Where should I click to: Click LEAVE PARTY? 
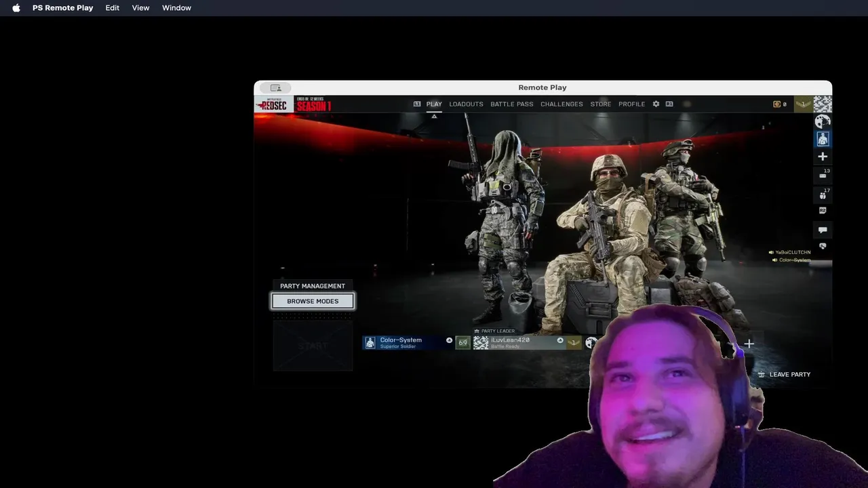click(x=784, y=374)
